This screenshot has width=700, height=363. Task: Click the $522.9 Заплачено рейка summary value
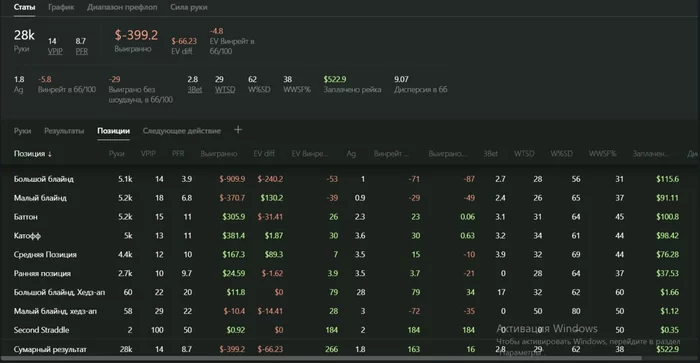point(335,79)
